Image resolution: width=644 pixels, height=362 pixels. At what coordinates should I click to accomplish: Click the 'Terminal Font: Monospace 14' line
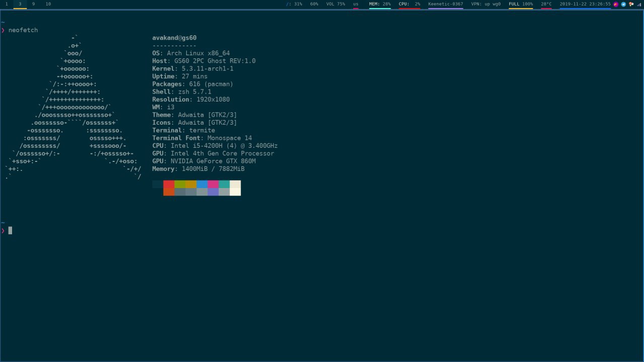(x=202, y=138)
